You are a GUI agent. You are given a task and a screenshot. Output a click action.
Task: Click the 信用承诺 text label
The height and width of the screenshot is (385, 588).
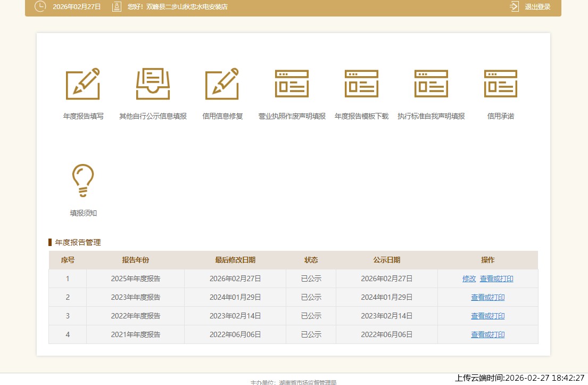tap(501, 116)
